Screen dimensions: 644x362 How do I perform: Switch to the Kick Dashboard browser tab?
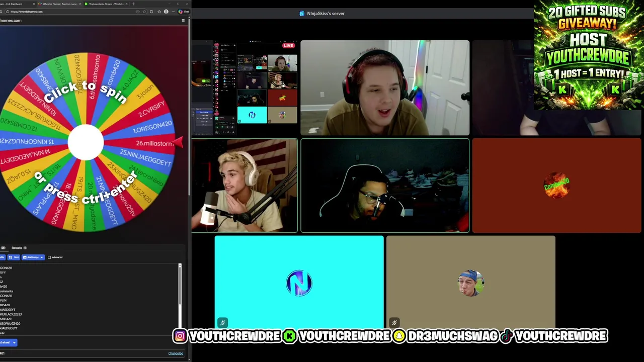click(17, 4)
